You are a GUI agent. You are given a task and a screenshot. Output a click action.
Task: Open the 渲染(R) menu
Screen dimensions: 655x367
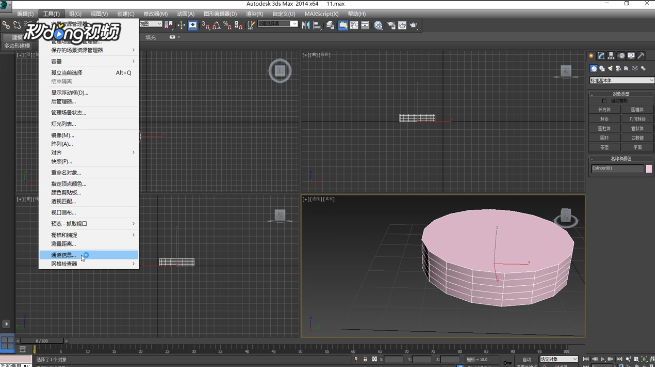coord(254,14)
